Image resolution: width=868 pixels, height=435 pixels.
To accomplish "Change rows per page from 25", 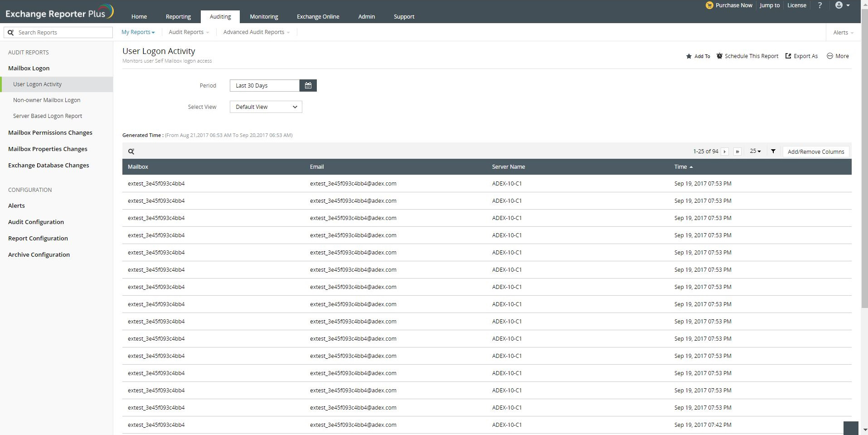I will pos(755,152).
